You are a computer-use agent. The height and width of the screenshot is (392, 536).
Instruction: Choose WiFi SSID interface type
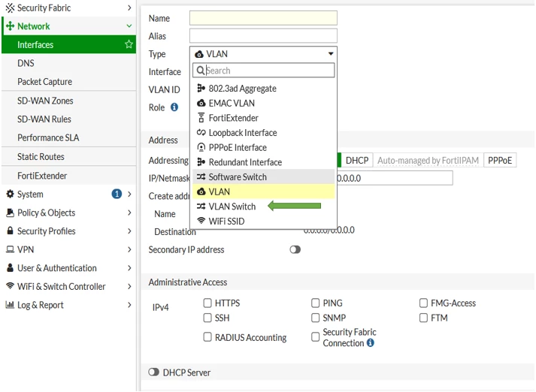[263, 221]
